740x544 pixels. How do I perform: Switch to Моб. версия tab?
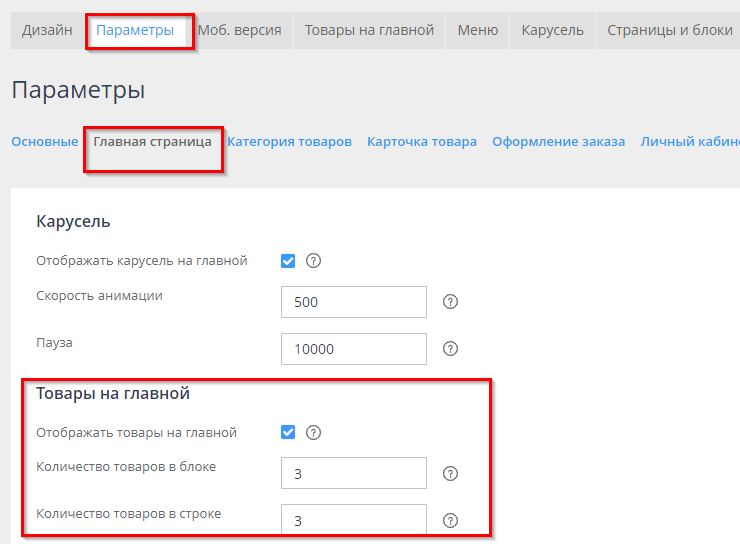click(239, 30)
